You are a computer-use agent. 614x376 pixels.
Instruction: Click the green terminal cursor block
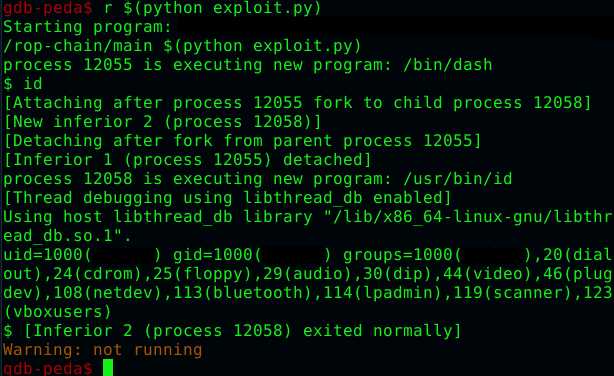(x=108, y=368)
